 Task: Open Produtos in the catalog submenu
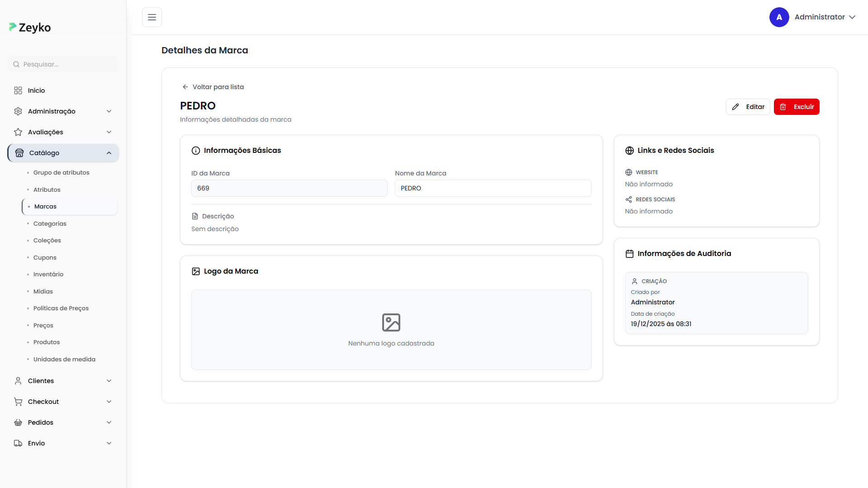tap(47, 342)
